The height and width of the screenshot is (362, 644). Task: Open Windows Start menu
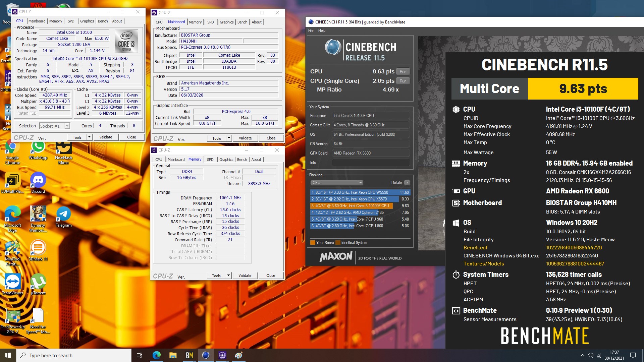(8, 355)
